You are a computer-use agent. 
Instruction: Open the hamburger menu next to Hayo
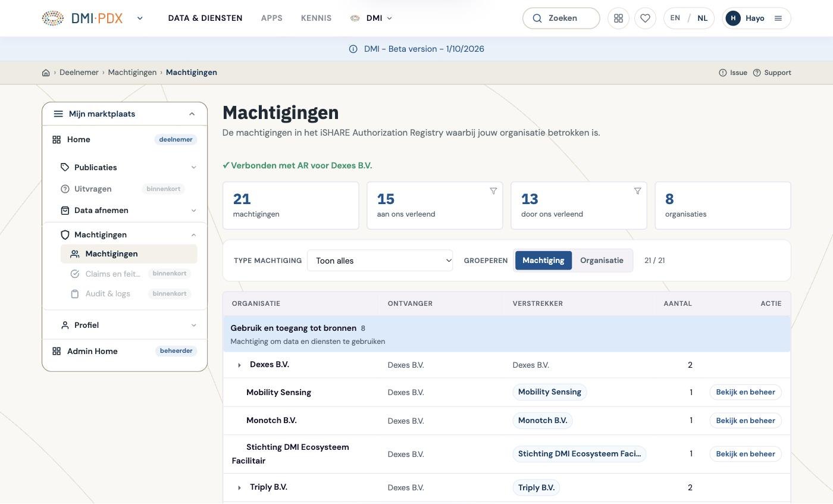pyautogui.click(x=778, y=18)
